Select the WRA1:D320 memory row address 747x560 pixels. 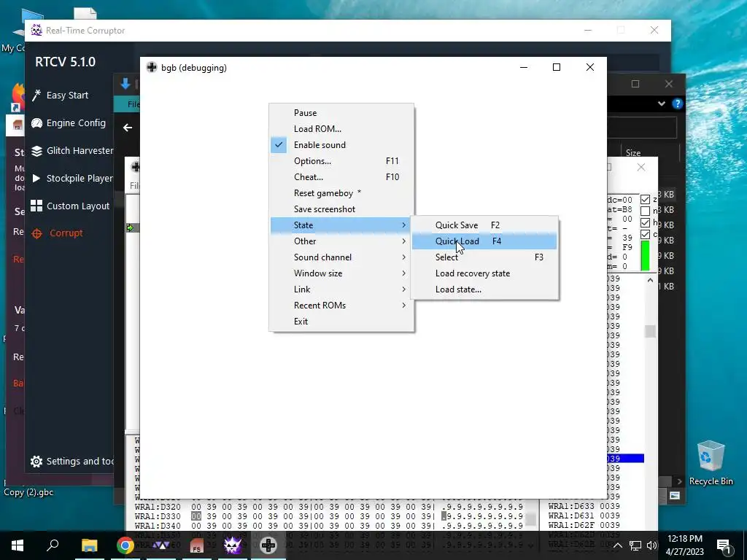158,507
